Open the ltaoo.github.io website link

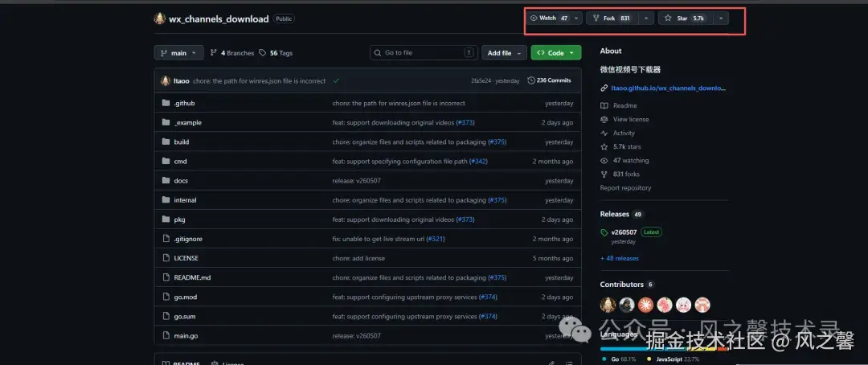click(x=668, y=88)
